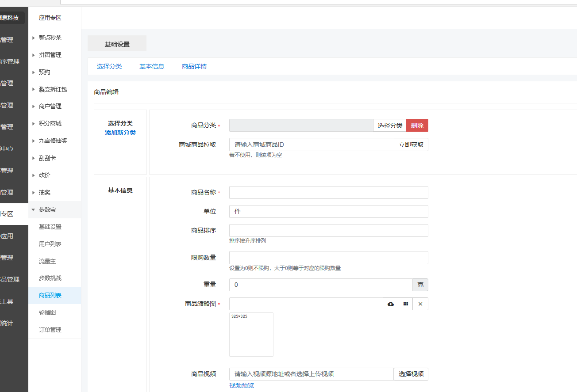Image resolution: width=577 pixels, height=392 pixels.
Task: Open the image gallery grid icon
Action: pyautogui.click(x=405, y=304)
